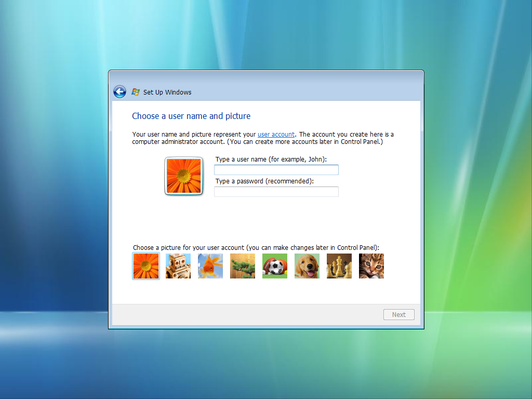This screenshot has height=399, width=532.
Task: Focus the user name text field
Action: tap(276, 170)
